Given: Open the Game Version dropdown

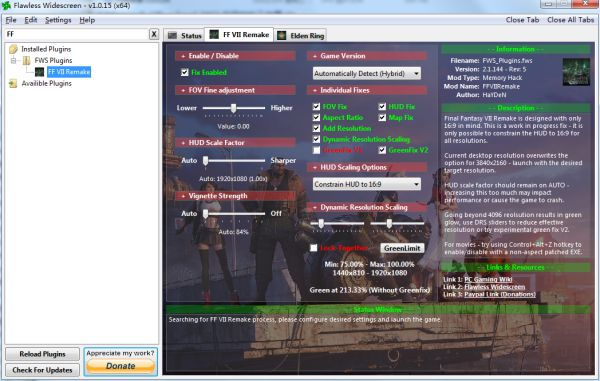Looking at the screenshot, I should 367,73.
